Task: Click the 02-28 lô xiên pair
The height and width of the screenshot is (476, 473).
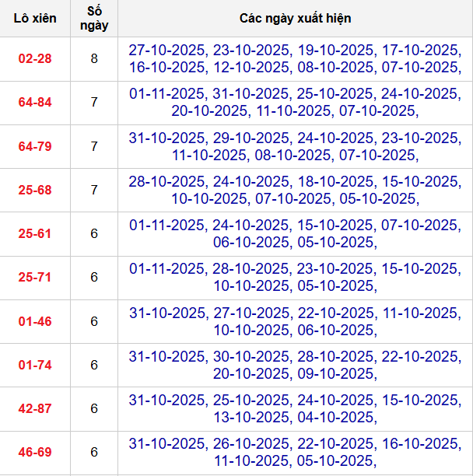Action: pyautogui.click(x=35, y=58)
